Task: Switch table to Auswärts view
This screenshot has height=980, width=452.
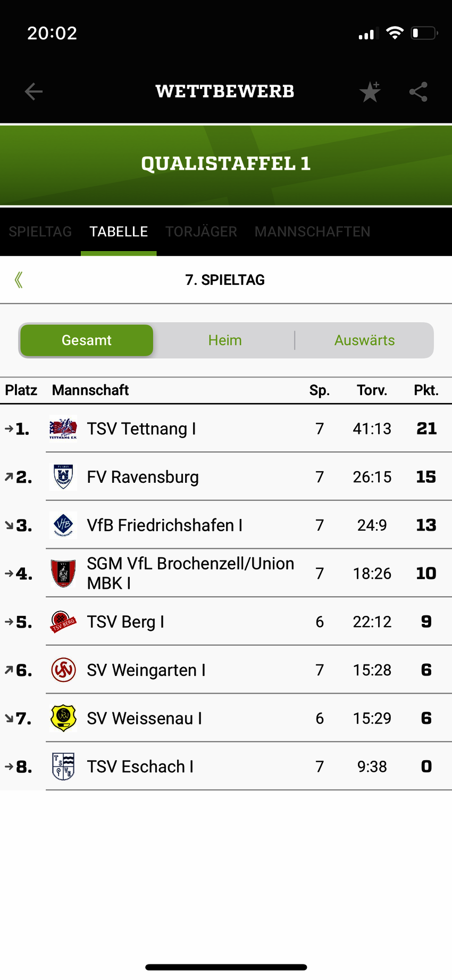Action: [364, 341]
